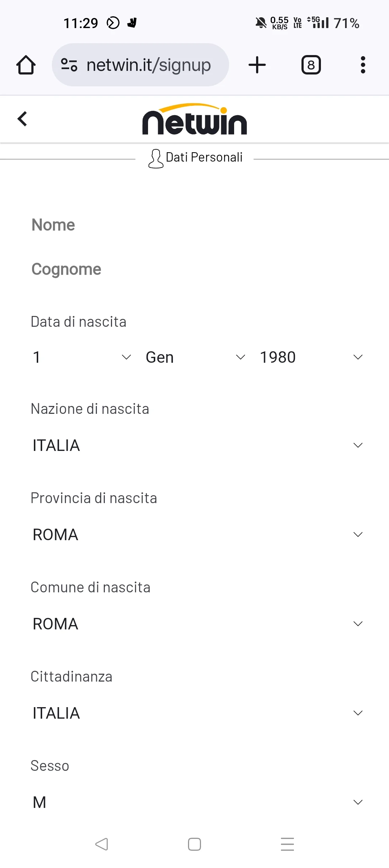Open the birth year dropdown showing 1980

311,357
